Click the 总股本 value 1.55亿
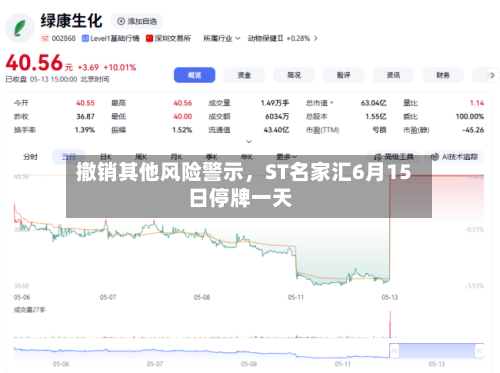Screen dimensions: 500x373 [376, 117]
